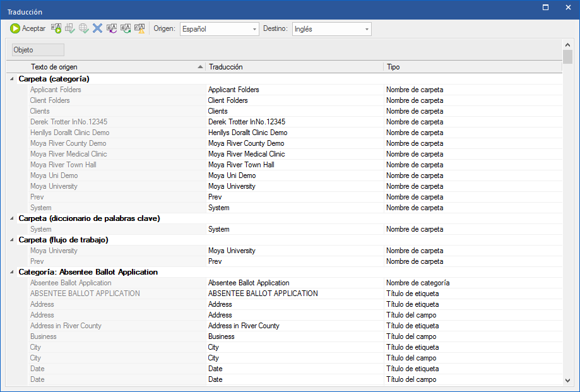
Task: Click Business source text cell
Action: [117, 336]
